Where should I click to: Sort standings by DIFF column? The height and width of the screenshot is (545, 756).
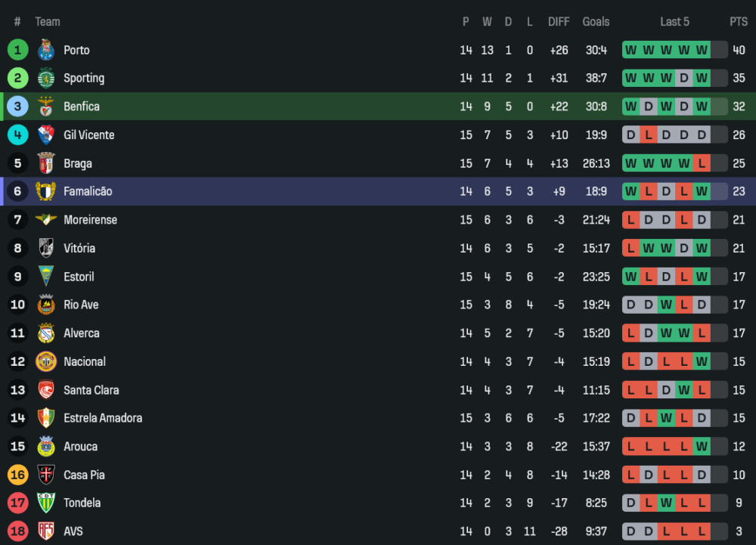[559, 22]
